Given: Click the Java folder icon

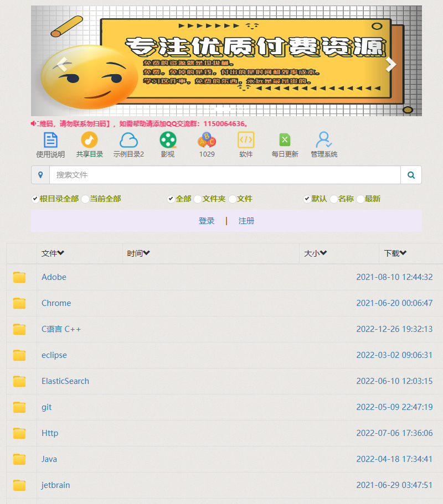Looking at the screenshot, I should (19, 459).
